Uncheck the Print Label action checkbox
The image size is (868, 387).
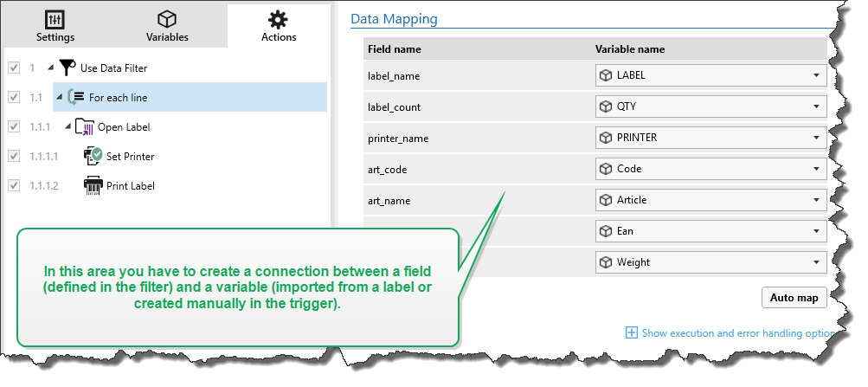(13, 185)
